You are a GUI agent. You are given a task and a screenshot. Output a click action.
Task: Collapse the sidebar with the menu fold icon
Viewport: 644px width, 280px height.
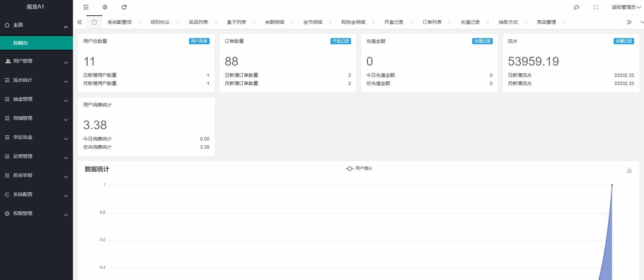tap(86, 7)
